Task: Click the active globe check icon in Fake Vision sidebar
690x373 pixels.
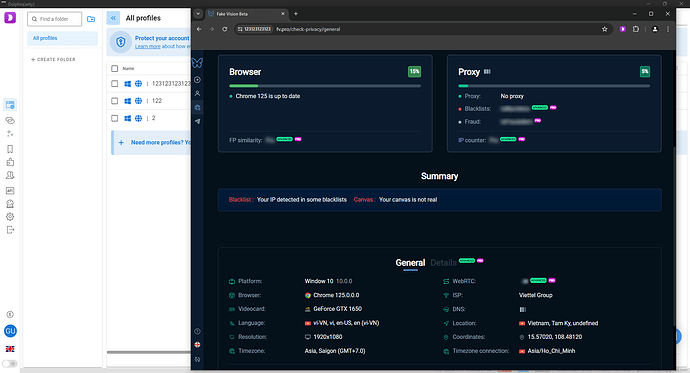Action: (197, 107)
